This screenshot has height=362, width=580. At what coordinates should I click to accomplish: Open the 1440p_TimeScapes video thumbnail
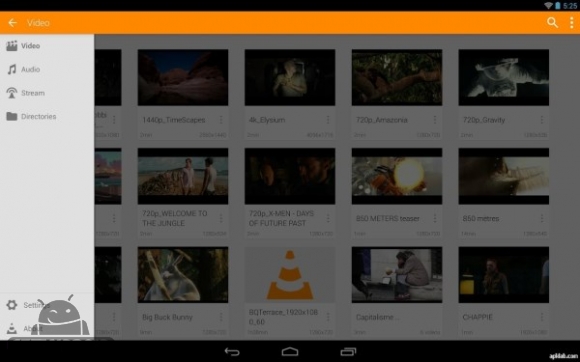coord(183,77)
